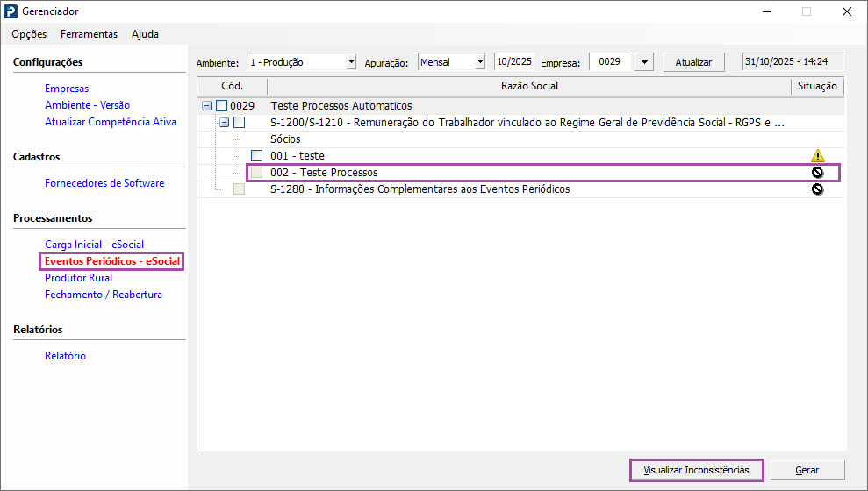Click the Gerenciador app icon in title bar
The height and width of the screenshot is (491, 868).
point(11,11)
